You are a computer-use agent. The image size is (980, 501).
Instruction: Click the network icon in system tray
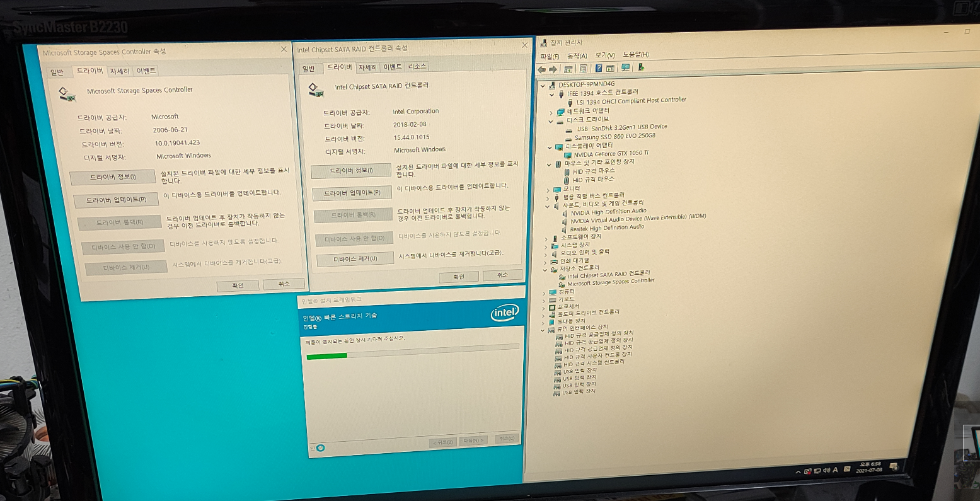point(817,471)
